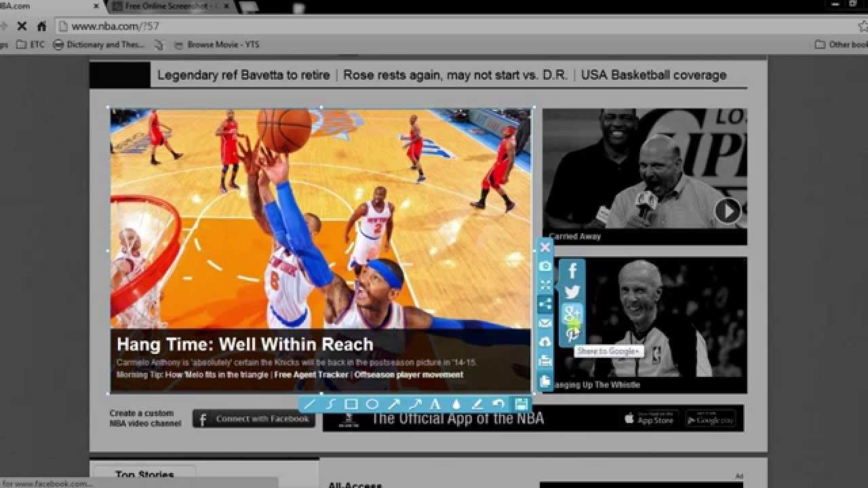Select the first arrow tool beside the ellipse

pyautogui.click(x=393, y=405)
